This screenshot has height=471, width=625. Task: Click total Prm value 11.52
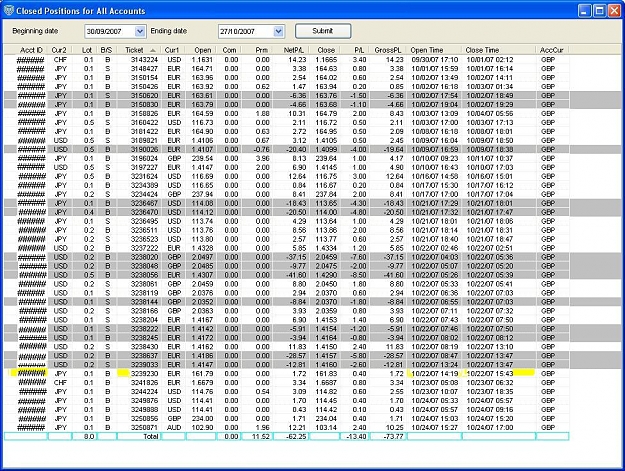click(261, 436)
